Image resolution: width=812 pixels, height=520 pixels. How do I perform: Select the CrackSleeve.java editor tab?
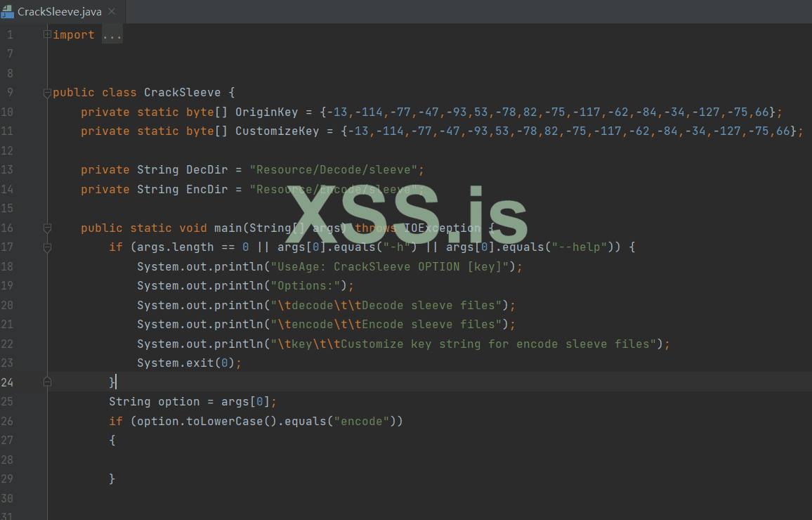click(x=61, y=11)
